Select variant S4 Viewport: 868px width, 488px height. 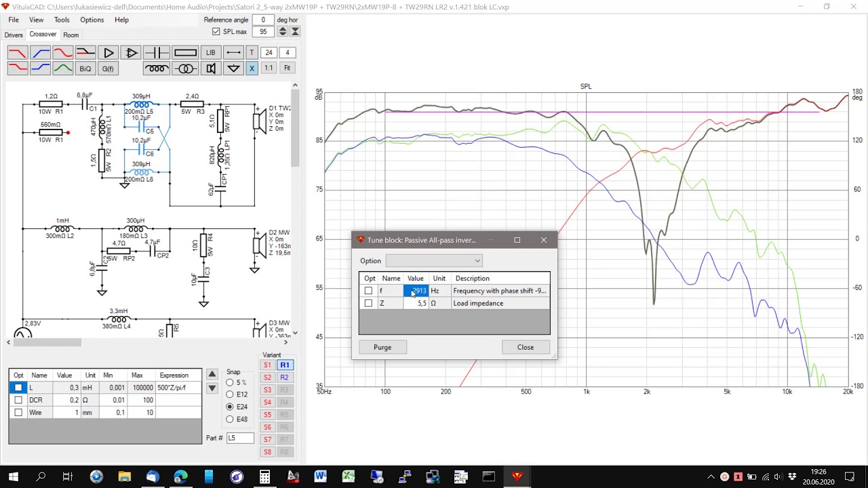(267, 403)
